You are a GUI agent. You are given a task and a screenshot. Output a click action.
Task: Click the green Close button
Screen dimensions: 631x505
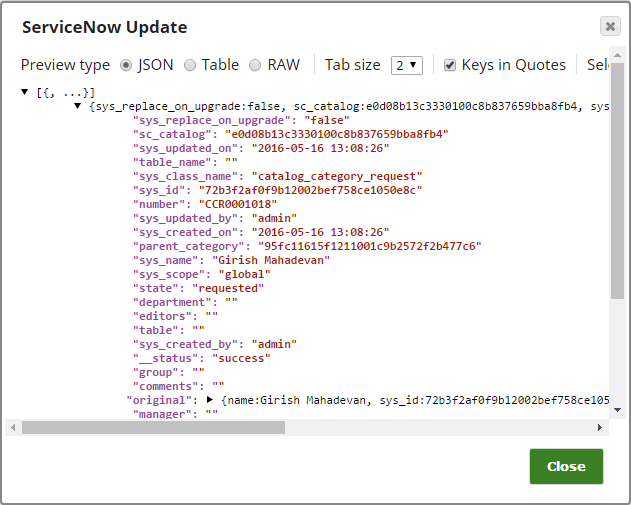(566, 466)
